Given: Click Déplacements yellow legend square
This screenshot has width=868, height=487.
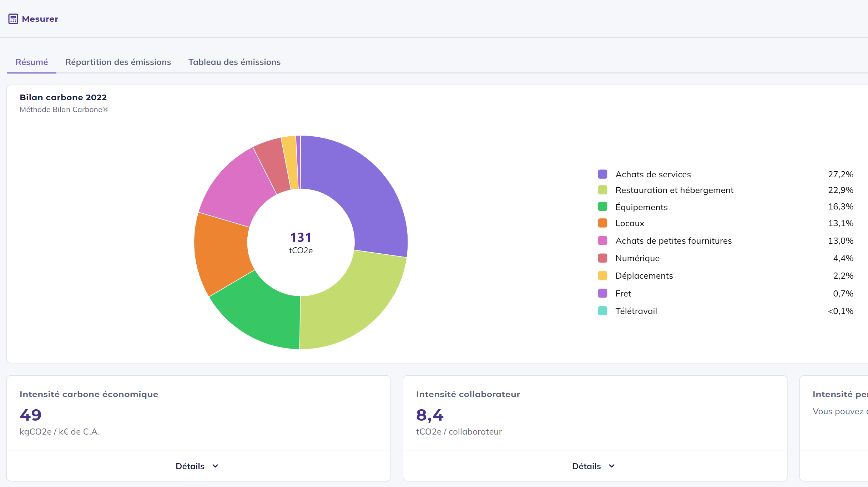Looking at the screenshot, I should (x=602, y=276).
